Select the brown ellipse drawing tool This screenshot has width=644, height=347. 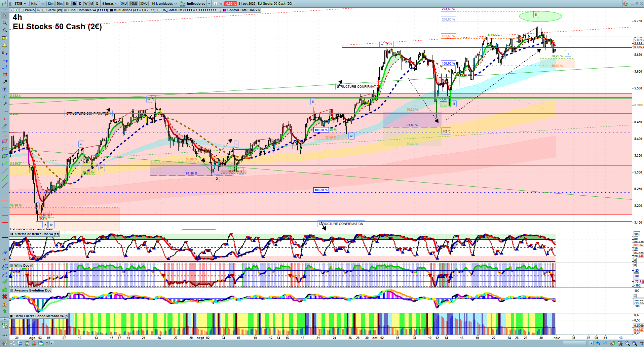5,148
